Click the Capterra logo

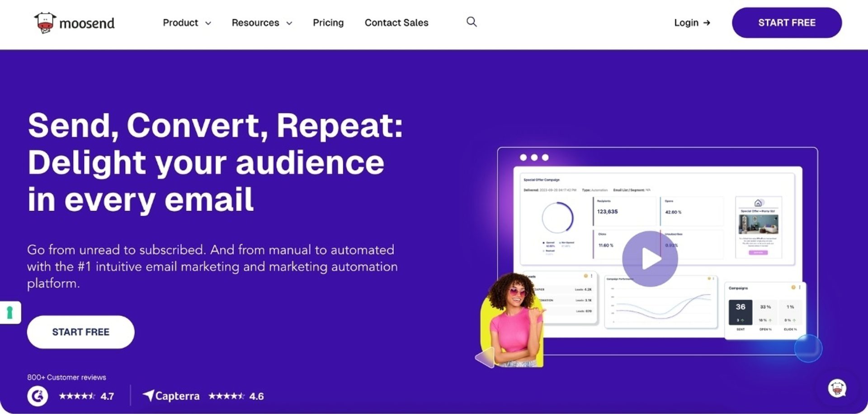[x=171, y=396]
